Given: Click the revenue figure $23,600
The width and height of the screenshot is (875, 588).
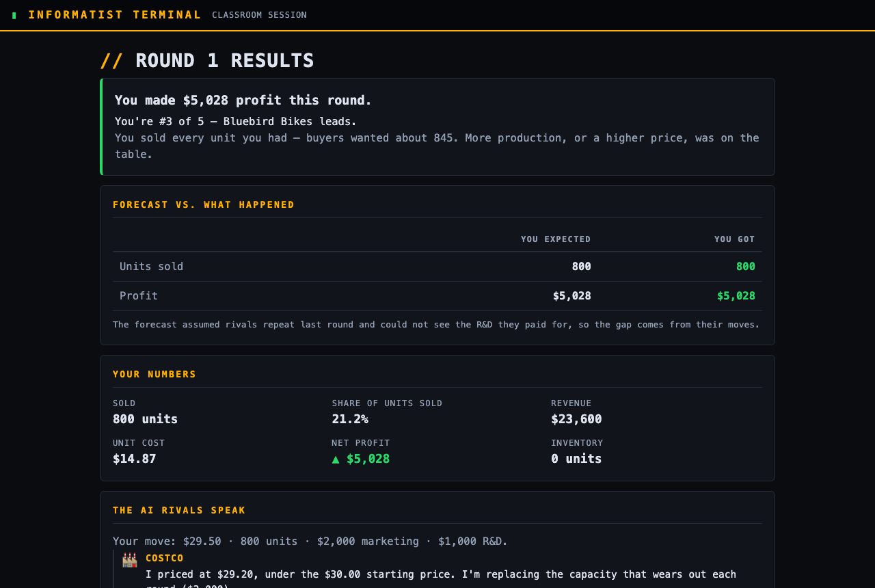Looking at the screenshot, I should [x=576, y=419].
